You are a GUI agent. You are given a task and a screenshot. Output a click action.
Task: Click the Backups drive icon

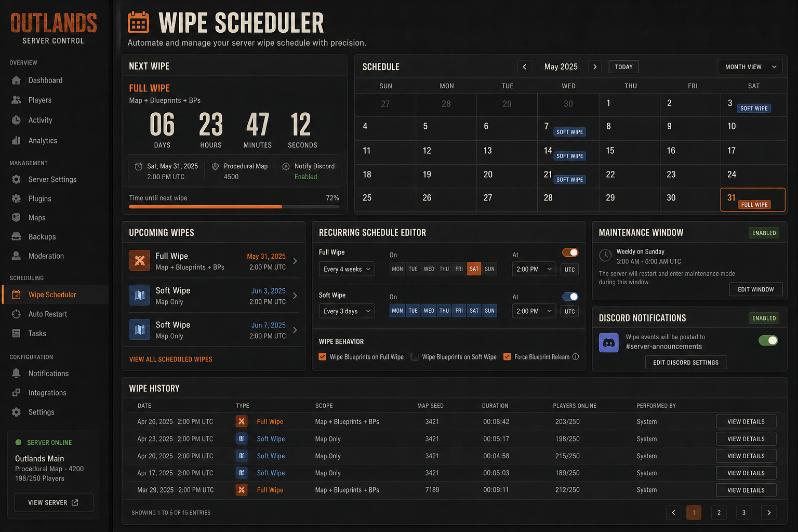pos(17,237)
